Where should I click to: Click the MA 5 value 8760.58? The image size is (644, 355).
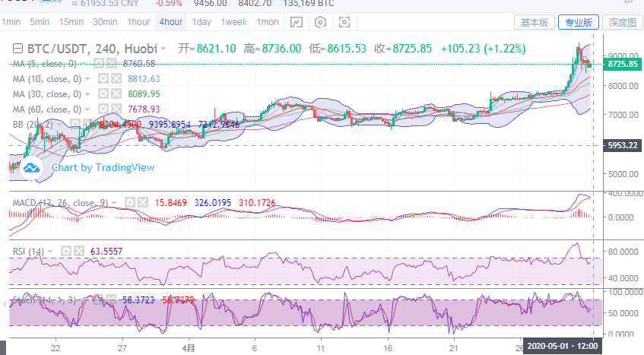(139, 64)
